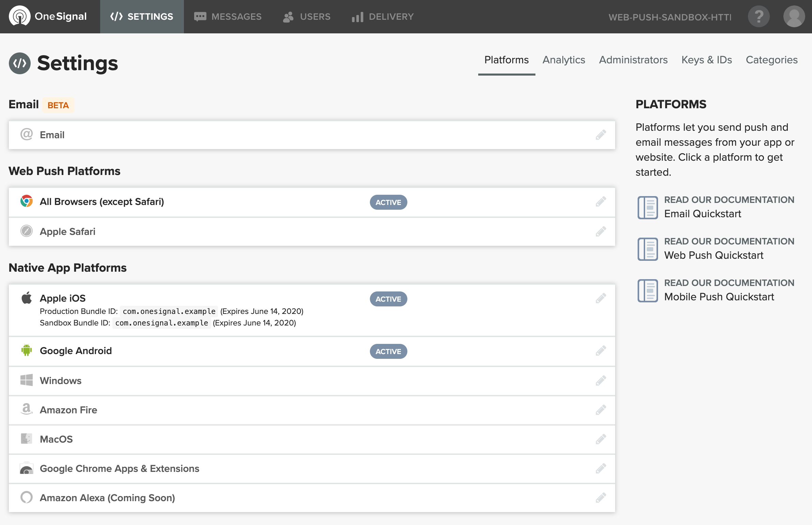812x525 pixels.
Task: Click the help question mark icon
Action: (x=759, y=16)
